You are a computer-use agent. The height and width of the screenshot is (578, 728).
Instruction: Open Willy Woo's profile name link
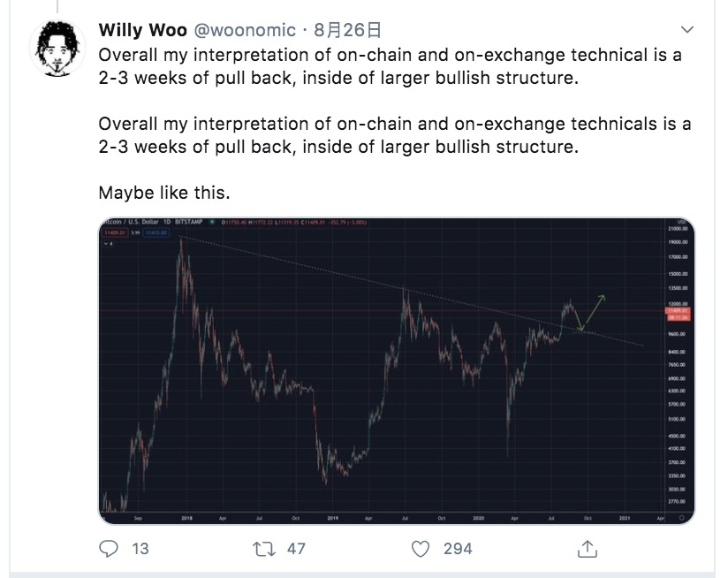(142, 31)
